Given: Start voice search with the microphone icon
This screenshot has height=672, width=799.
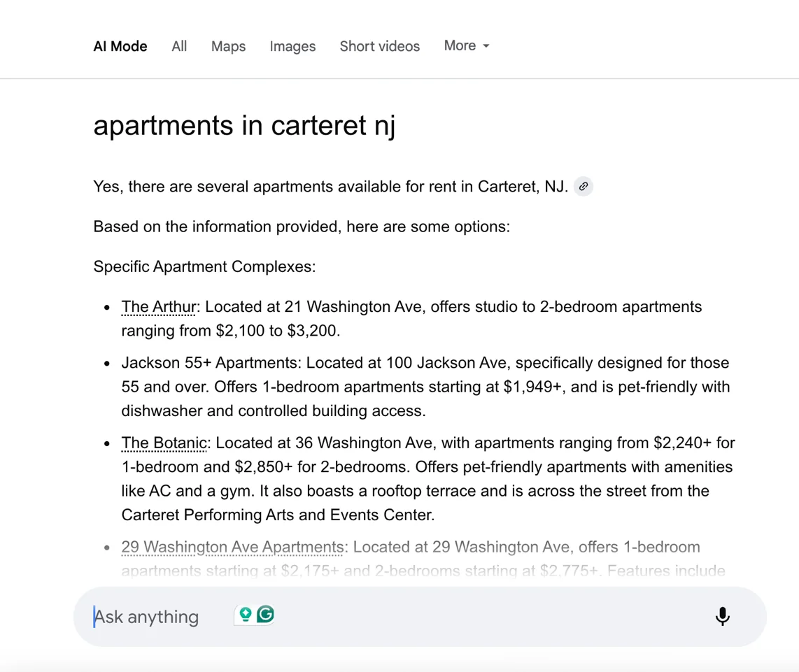Looking at the screenshot, I should click(x=722, y=617).
